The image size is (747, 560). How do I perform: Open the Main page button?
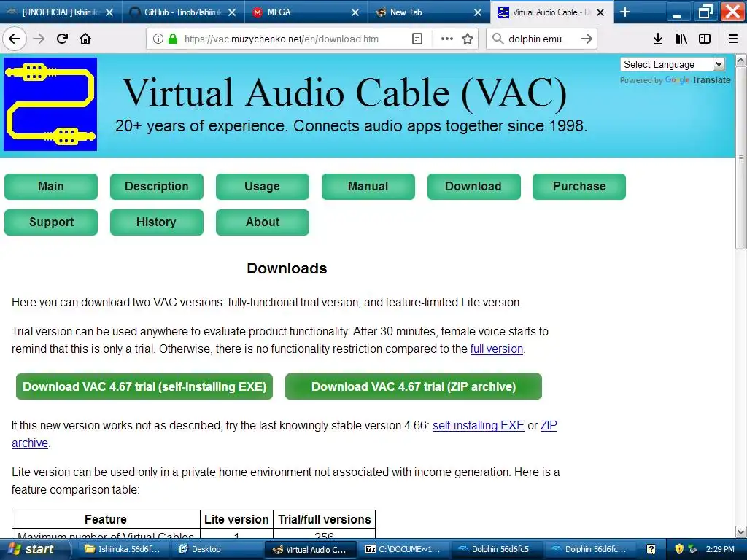(51, 186)
